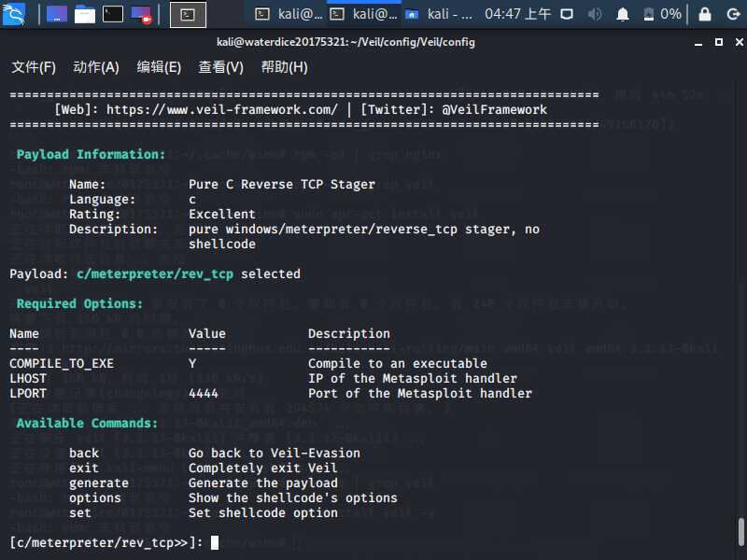This screenshot has height=560, width=747.
Task: Open the notifications bell icon
Action: pyautogui.click(x=622, y=15)
